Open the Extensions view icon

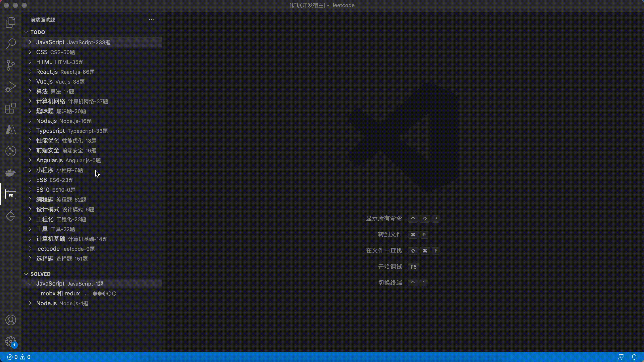pos(11,108)
